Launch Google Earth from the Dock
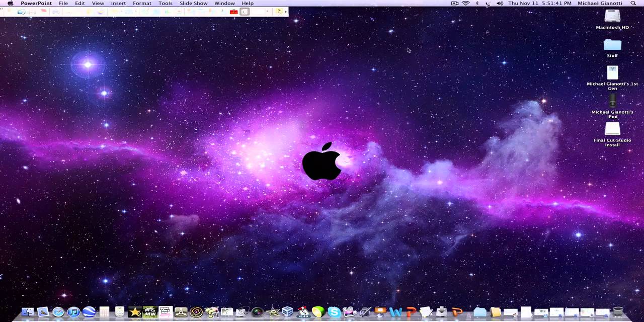This screenshot has width=644, height=322. [x=89, y=312]
